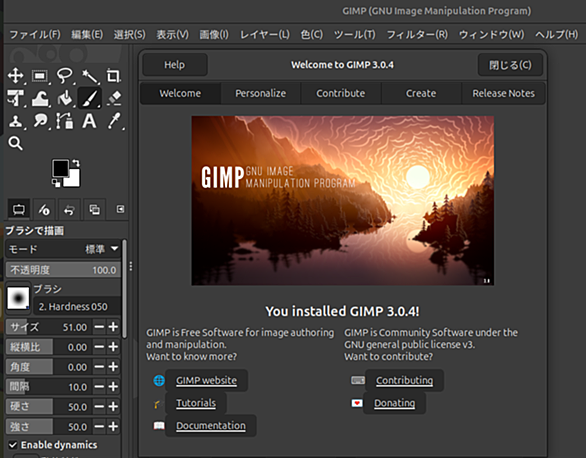Select the Eraser tool
Screen dimensions: 586x458
point(114,98)
